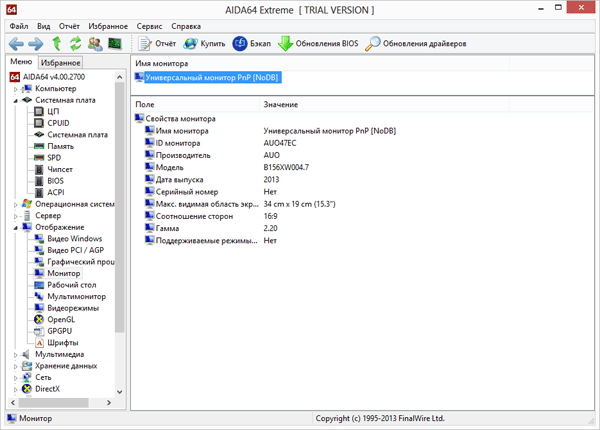Open the Сервис menu
Screen dimensions: 600x430
coord(149,26)
